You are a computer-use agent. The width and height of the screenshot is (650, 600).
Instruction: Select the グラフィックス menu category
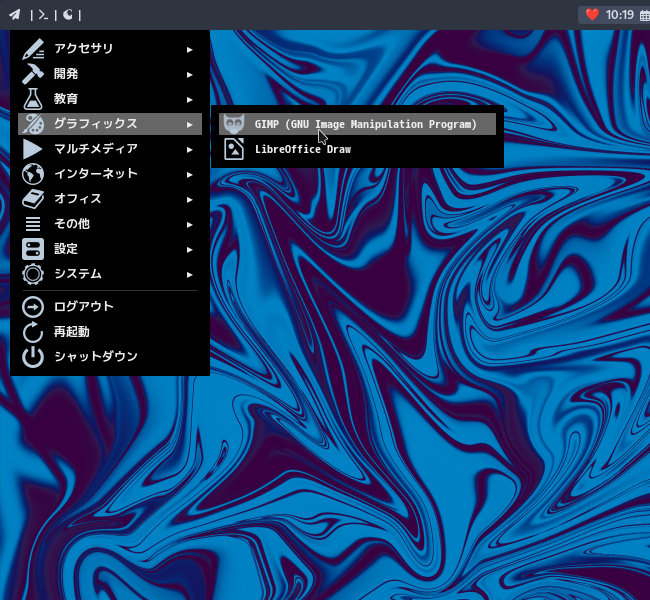tap(110, 124)
